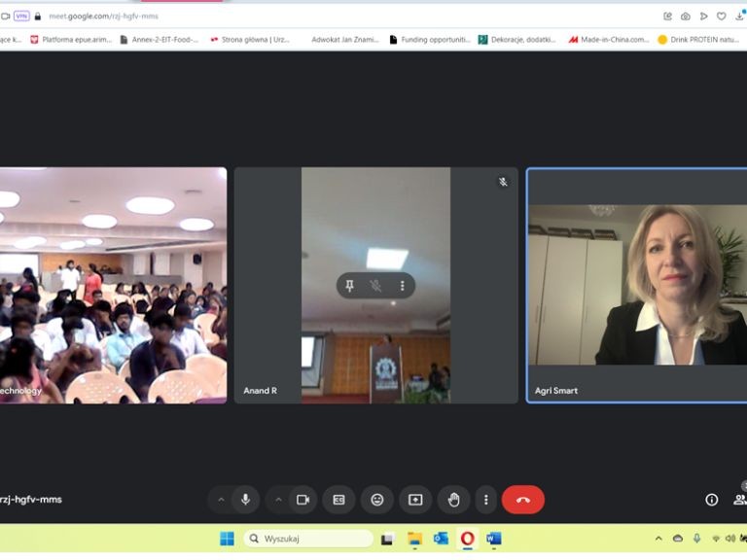Open the Funding opportuniti... bookmark

(x=430, y=40)
